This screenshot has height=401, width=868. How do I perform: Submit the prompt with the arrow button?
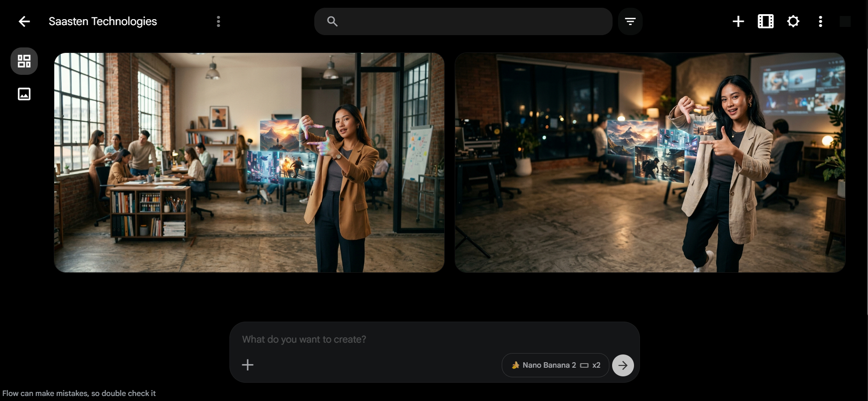623,365
